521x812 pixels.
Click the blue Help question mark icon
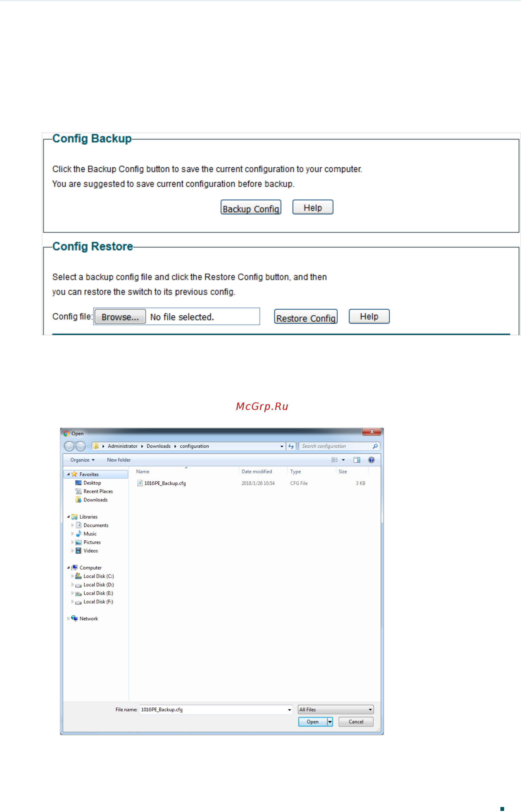point(371,460)
